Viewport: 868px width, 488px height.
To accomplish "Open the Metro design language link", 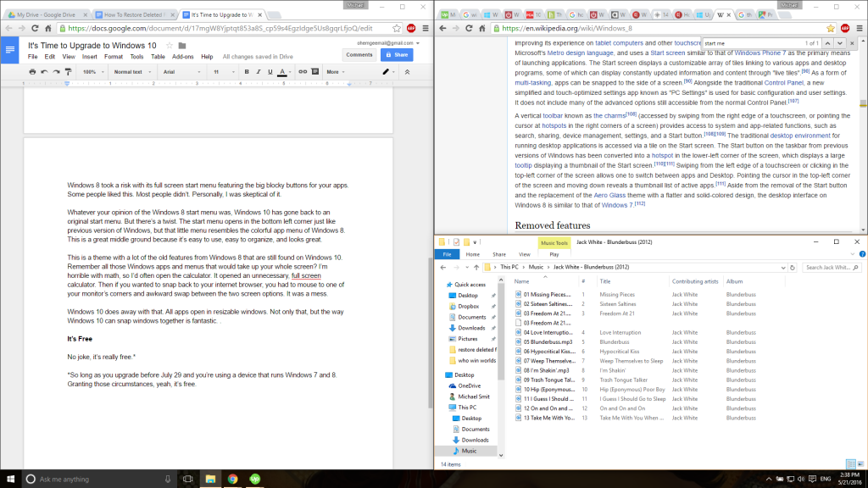I will [580, 53].
